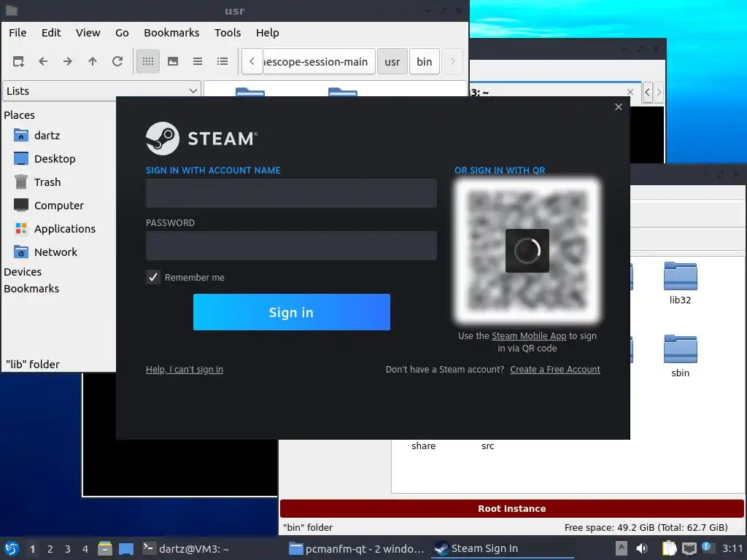
Task: Click the QR code loading area
Action: tap(527, 251)
